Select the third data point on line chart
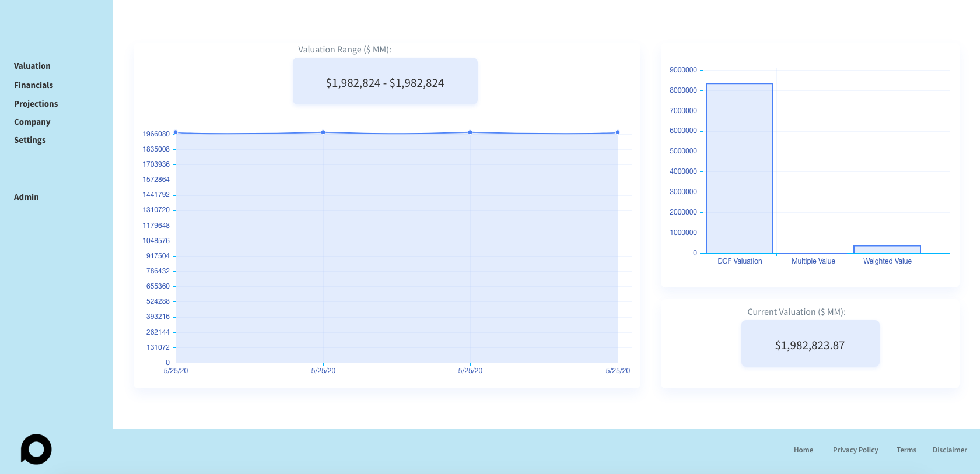Screen dimensions: 980x474 point(470,132)
